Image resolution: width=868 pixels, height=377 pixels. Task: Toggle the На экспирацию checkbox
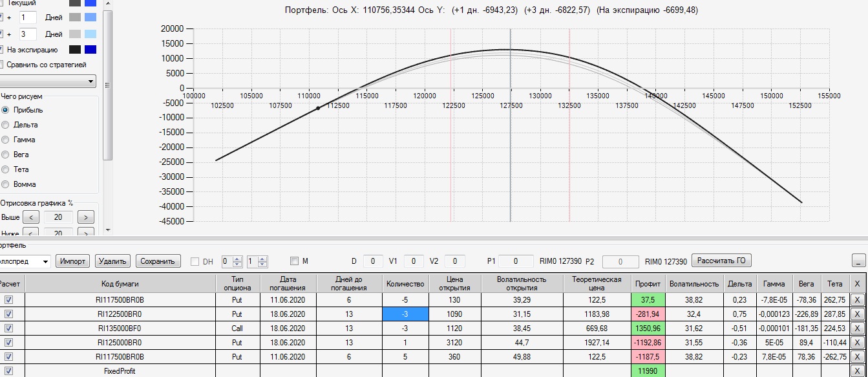tap(2, 50)
